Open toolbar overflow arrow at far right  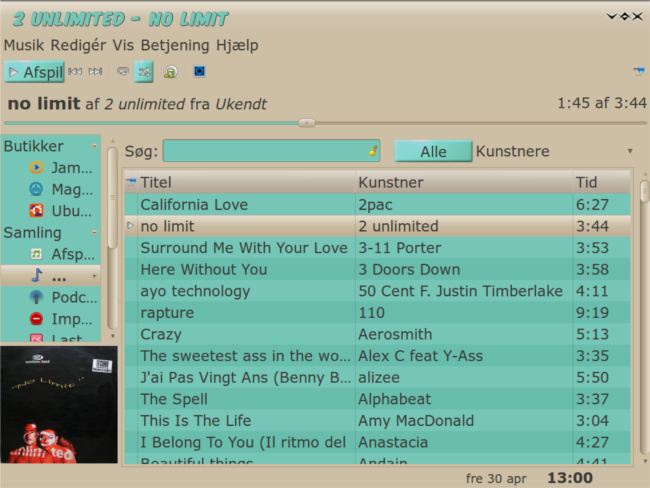pyautogui.click(x=639, y=72)
